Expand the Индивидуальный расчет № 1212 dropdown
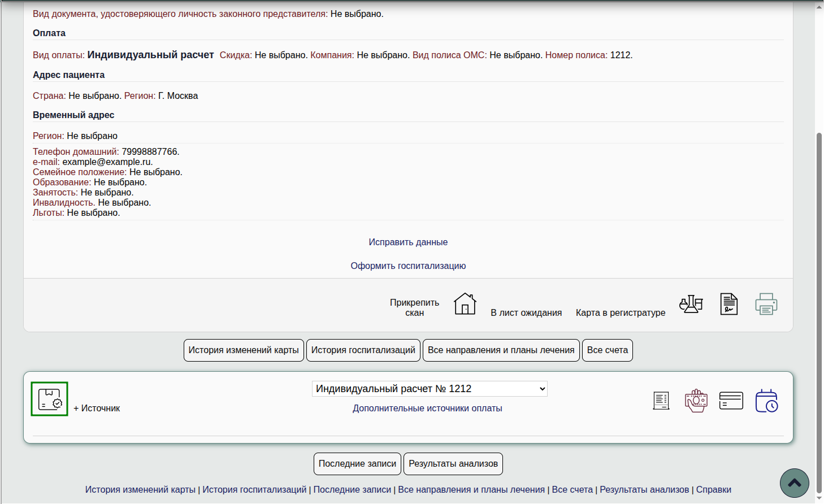The image size is (824, 504). click(430, 389)
